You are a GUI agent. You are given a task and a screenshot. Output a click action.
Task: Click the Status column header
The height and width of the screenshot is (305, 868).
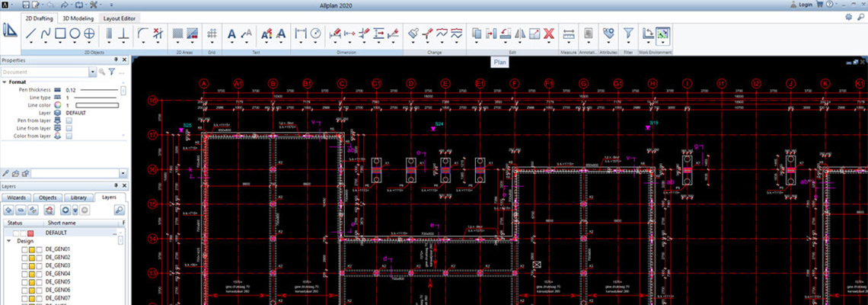pyautogui.click(x=15, y=223)
